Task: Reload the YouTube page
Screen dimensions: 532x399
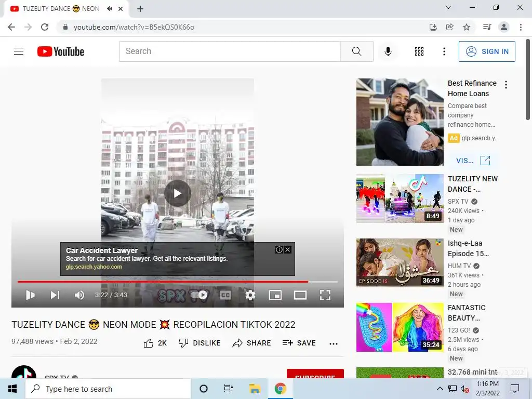Action: click(x=45, y=27)
